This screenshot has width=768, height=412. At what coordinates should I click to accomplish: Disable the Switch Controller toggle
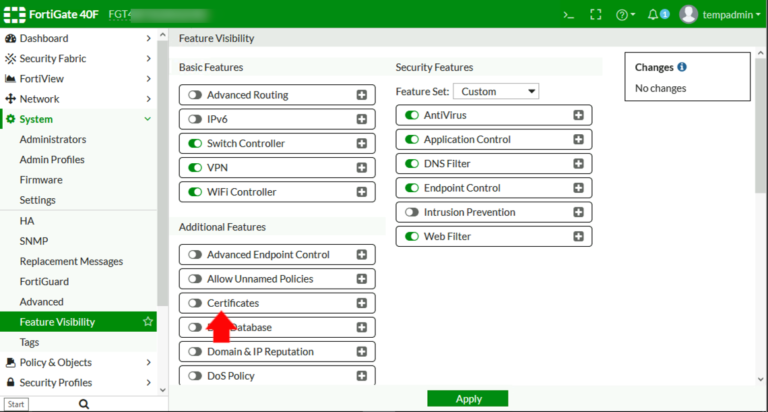pyautogui.click(x=195, y=144)
